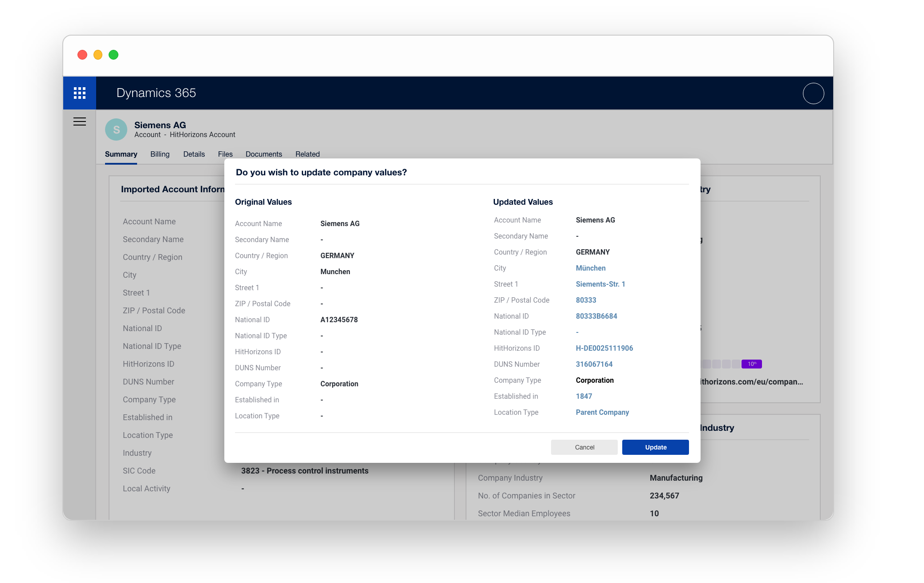Image resolution: width=924 pixels, height=583 pixels.
Task: Cancel the company values update
Action: point(584,447)
